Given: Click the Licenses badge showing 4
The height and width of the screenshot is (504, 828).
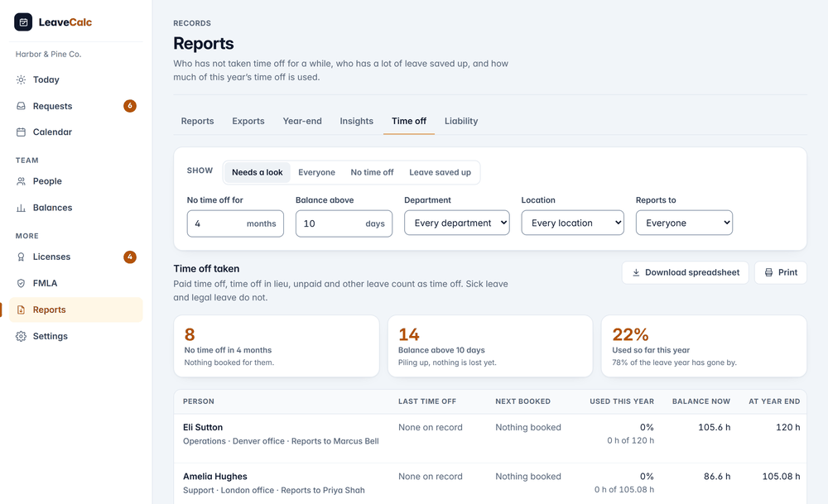Looking at the screenshot, I should point(130,257).
